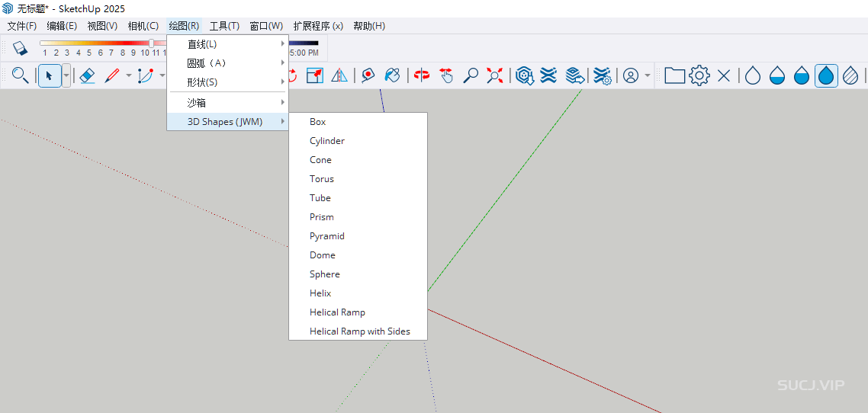This screenshot has height=413, width=868.
Task: Open the 3D Warehouse icon
Action: click(524, 75)
